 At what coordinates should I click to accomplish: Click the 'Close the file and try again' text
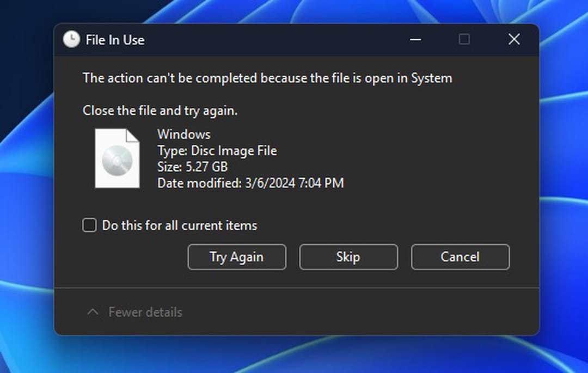160,111
